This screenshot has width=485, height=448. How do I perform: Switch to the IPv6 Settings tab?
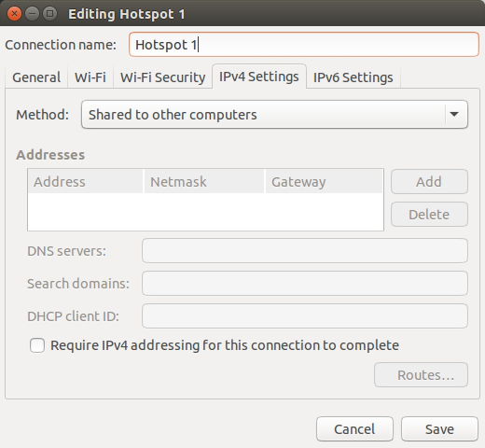coord(353,77)
